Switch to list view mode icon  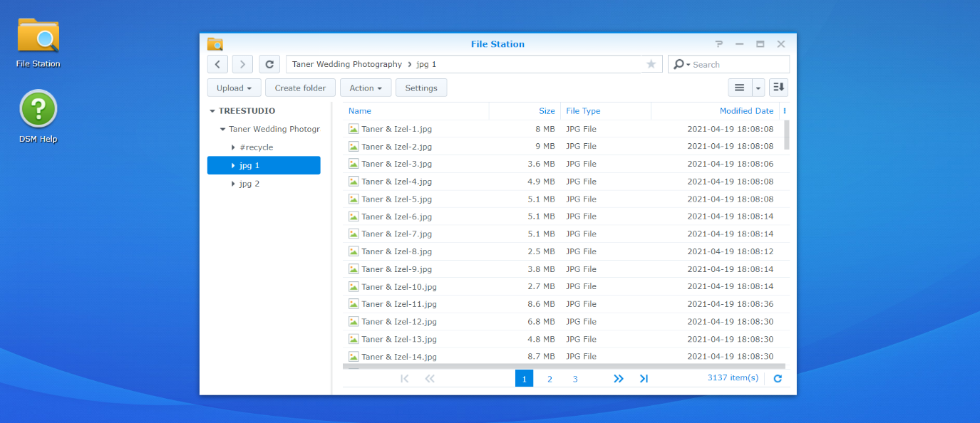[739, 88]
